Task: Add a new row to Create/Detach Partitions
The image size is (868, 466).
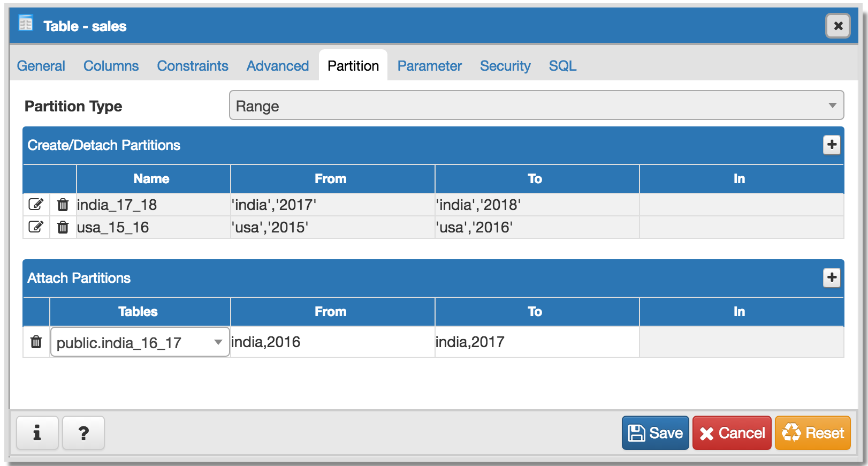Action: (x=832, y=145)
